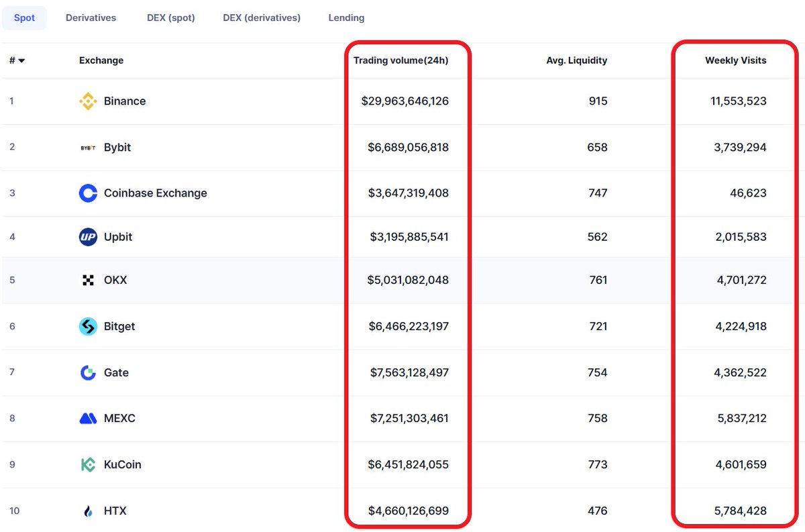Screen dimensions: 805x532
Task: Open the Gate exchange link
Action: click(x=116, y=373)
